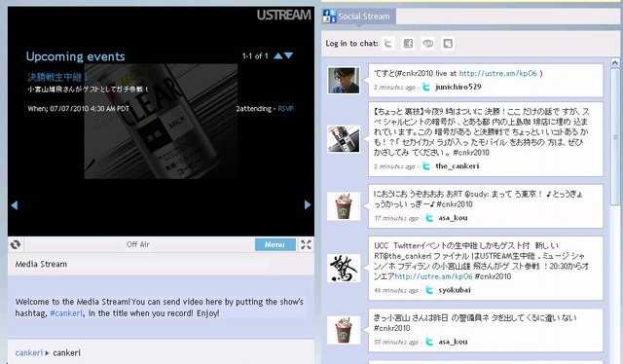Open the 決勝戦生中継 event title link
The image size is (623, 364).
click(x=58, y=77)
